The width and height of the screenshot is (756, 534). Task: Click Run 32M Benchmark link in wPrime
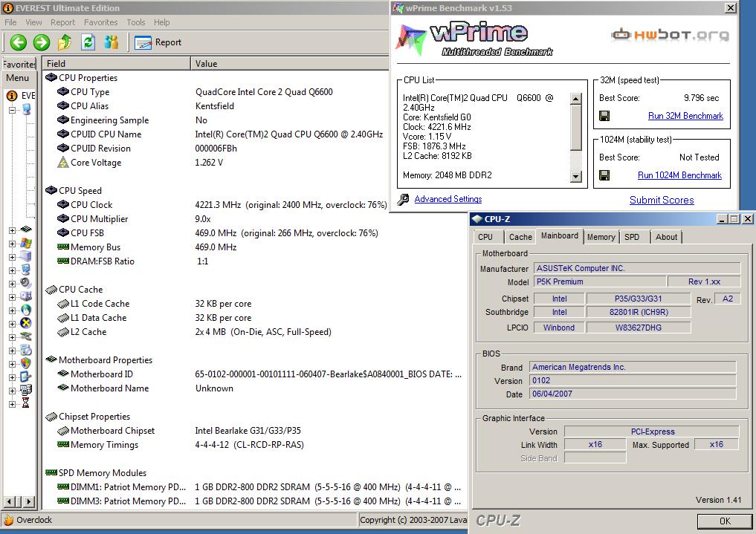point(685,116)
